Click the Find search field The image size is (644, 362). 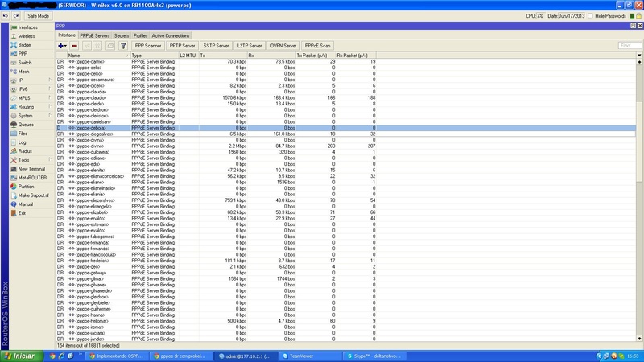(x=630, y=46)
